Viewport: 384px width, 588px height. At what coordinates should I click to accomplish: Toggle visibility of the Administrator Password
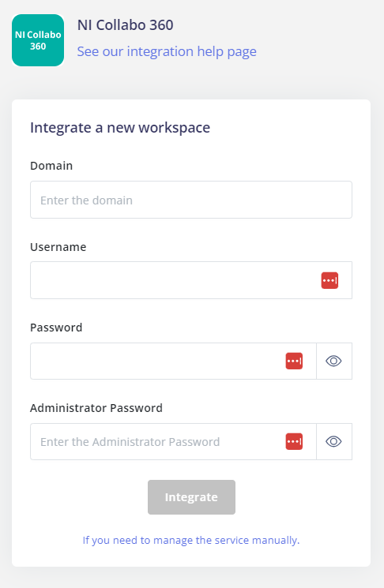[x=333, y=441]
